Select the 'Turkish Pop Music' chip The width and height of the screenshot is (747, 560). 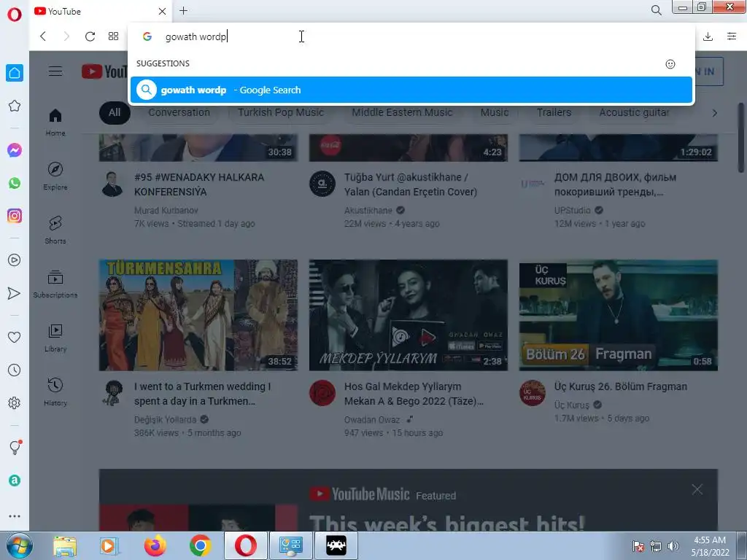pyautogui.click(x=281, y=113)
